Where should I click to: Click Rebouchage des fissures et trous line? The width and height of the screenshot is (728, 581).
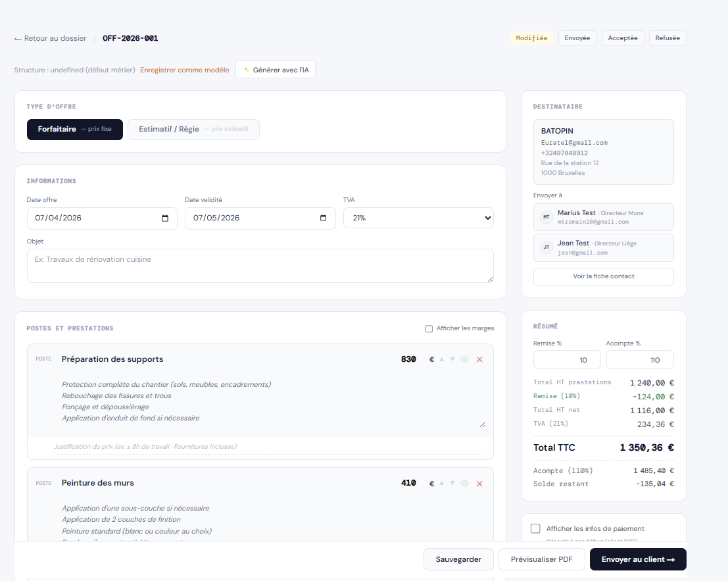116,395
